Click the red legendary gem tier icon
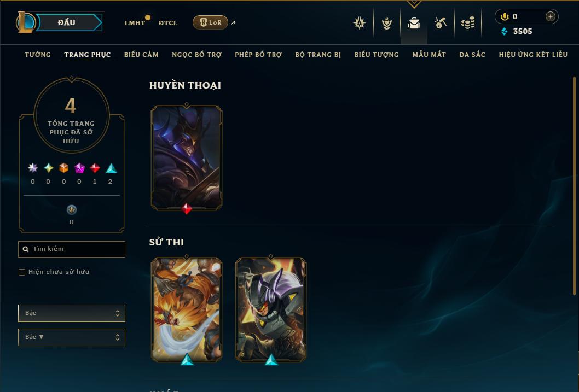 [x=95, y=168]
